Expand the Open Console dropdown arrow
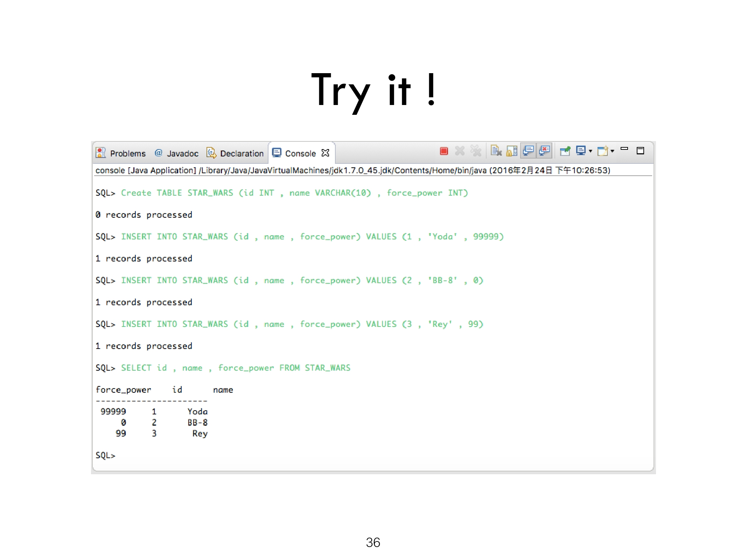Viewport: 747px width, 560px height. 612,152
